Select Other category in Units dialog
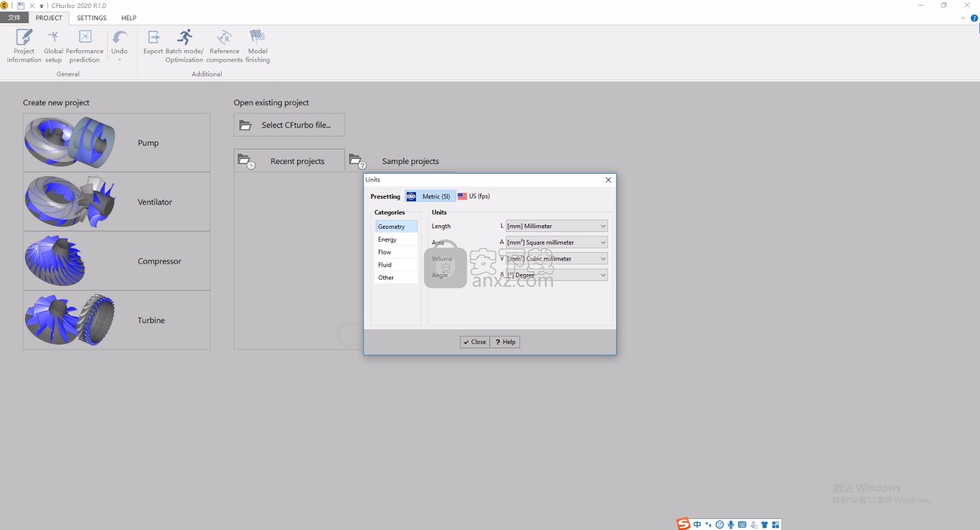 (396, 278)
